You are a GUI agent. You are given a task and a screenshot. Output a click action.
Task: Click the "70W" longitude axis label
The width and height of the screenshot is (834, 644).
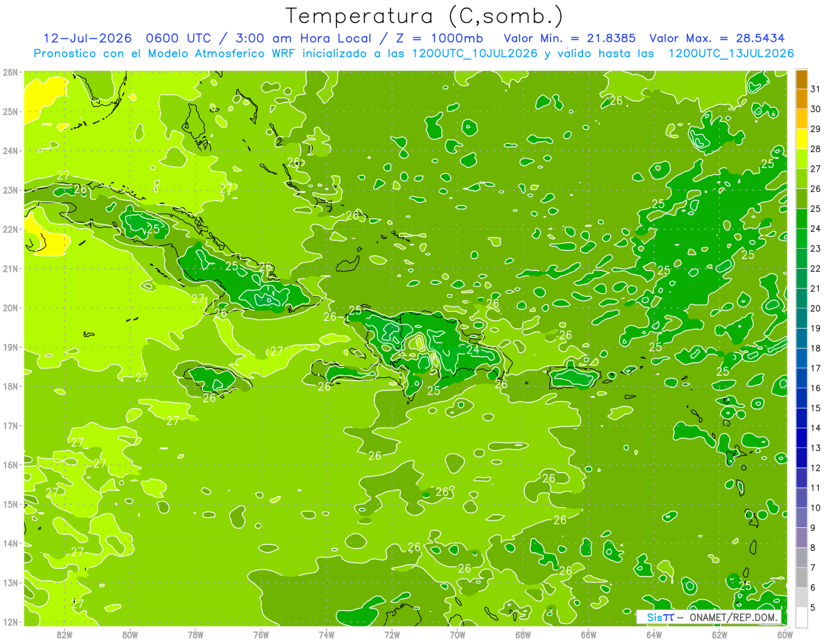point(457,634)
